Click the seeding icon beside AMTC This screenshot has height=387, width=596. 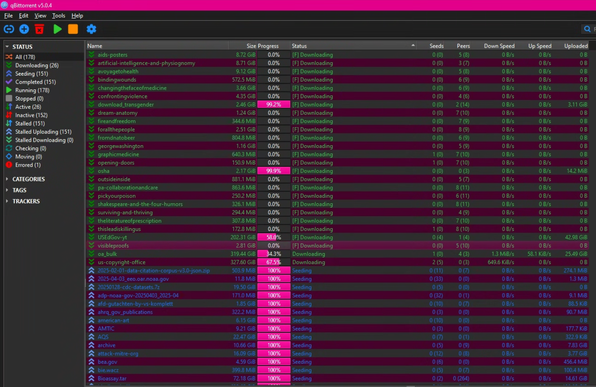91,328
